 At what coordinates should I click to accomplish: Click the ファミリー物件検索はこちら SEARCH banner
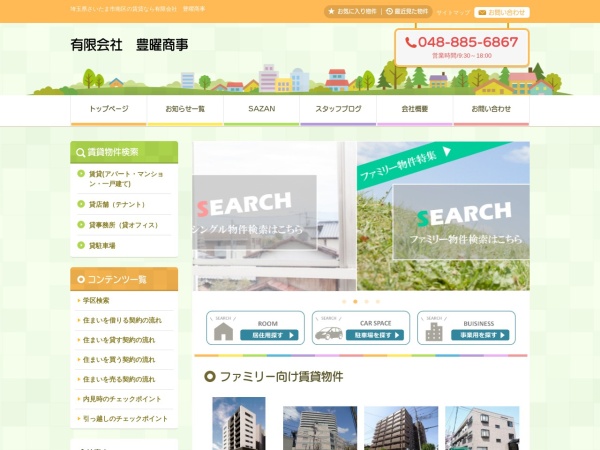(x=461, y=222)
